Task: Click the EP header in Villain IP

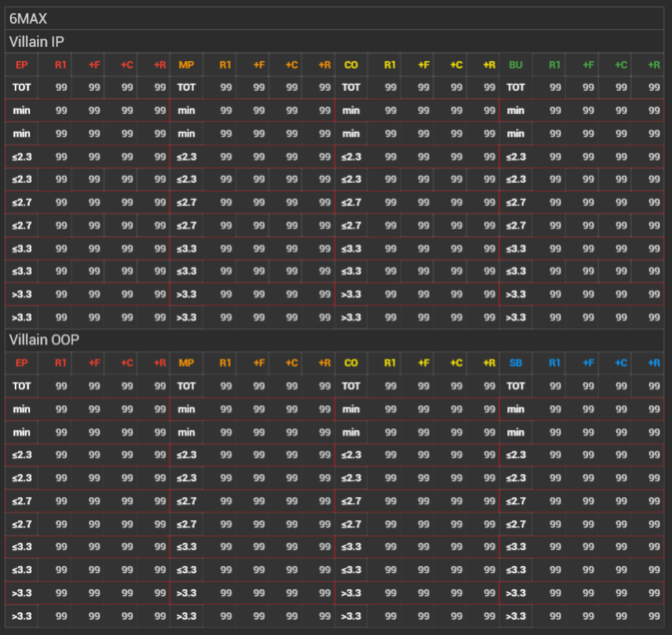Action: (x=22, y=65)
